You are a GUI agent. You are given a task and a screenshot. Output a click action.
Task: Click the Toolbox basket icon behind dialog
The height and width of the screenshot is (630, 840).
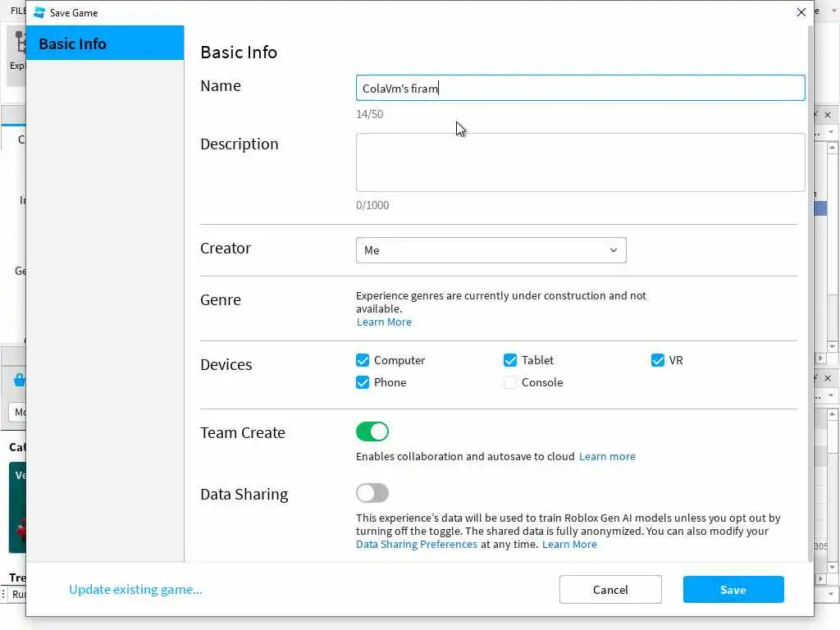(20, 380)
